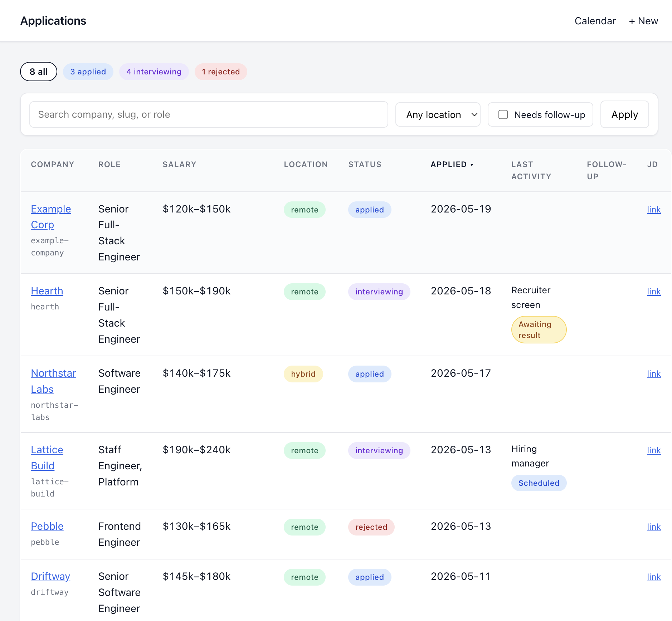Open the Calendar view
672x621 pixels.
click(x=595, y=21)
